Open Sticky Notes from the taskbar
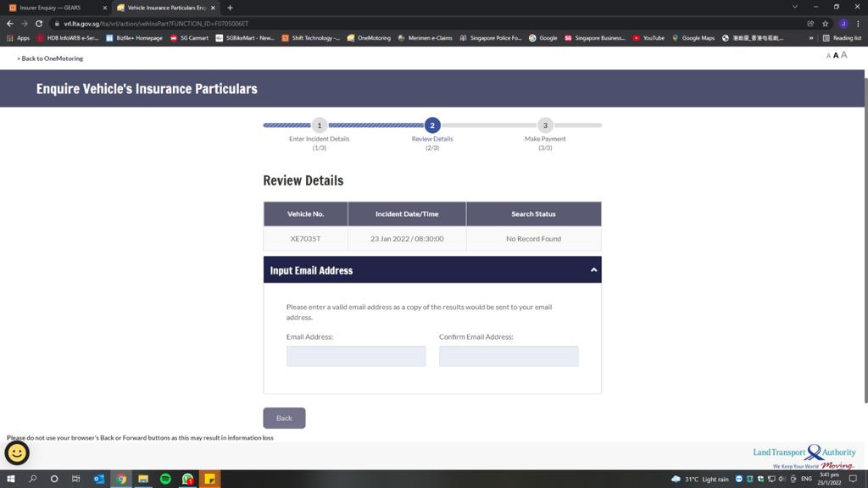This screenshot has height=488, width=868. [x=209, y=479]
